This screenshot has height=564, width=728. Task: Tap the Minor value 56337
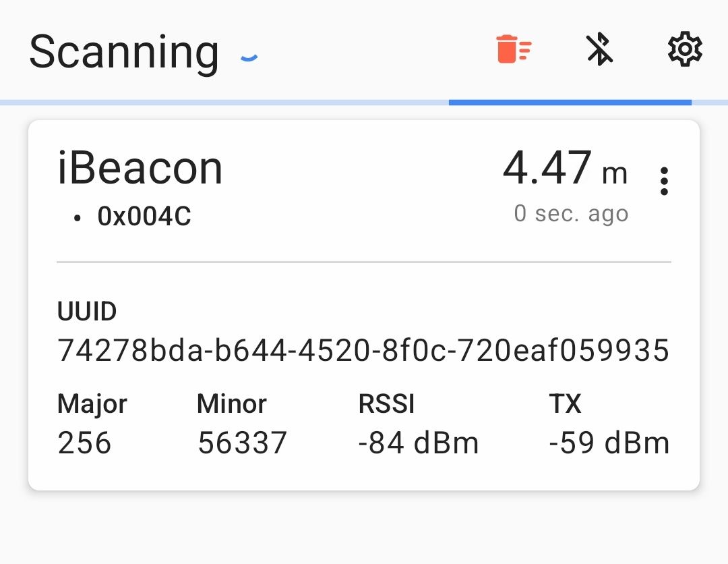243,443
